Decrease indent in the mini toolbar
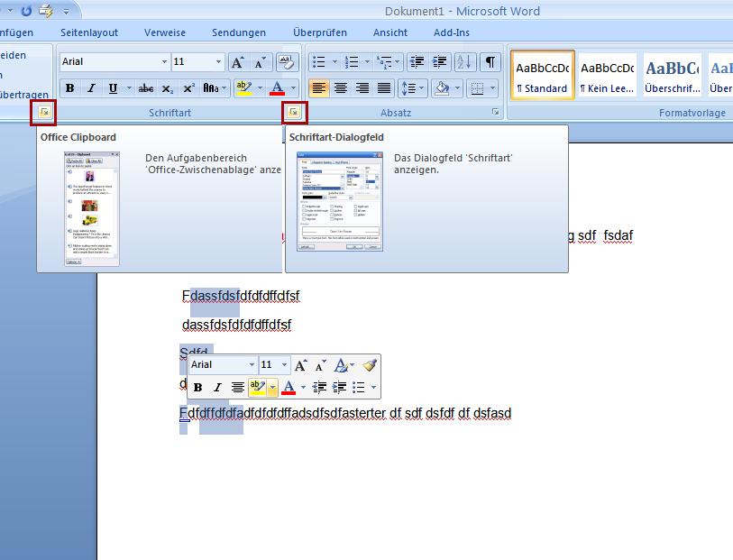The width and height of the screenshot is (733, 560). coord(319,387)
